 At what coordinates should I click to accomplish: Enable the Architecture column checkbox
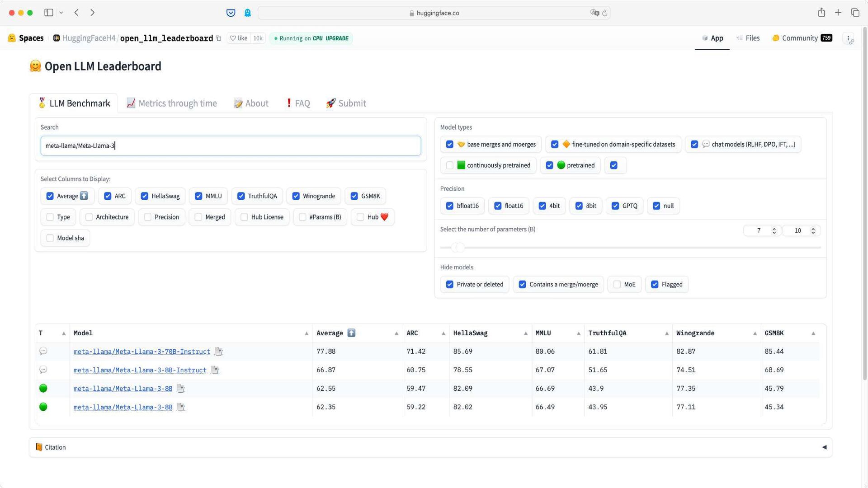[x=89, y=217]
